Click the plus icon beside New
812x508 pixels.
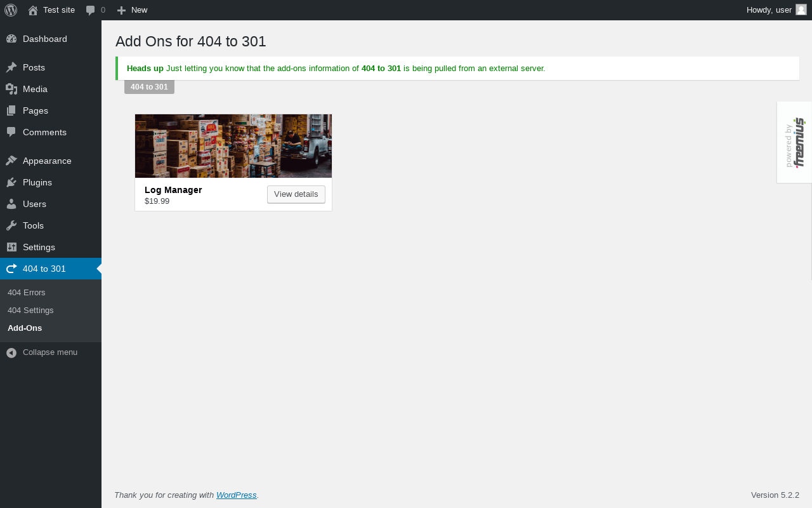tap(122, 10)
